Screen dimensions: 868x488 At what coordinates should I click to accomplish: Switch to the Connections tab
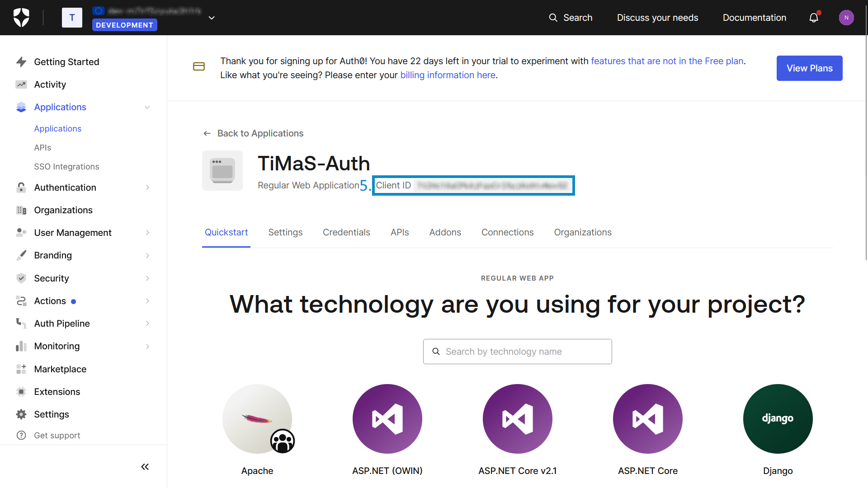click(507, 232)
